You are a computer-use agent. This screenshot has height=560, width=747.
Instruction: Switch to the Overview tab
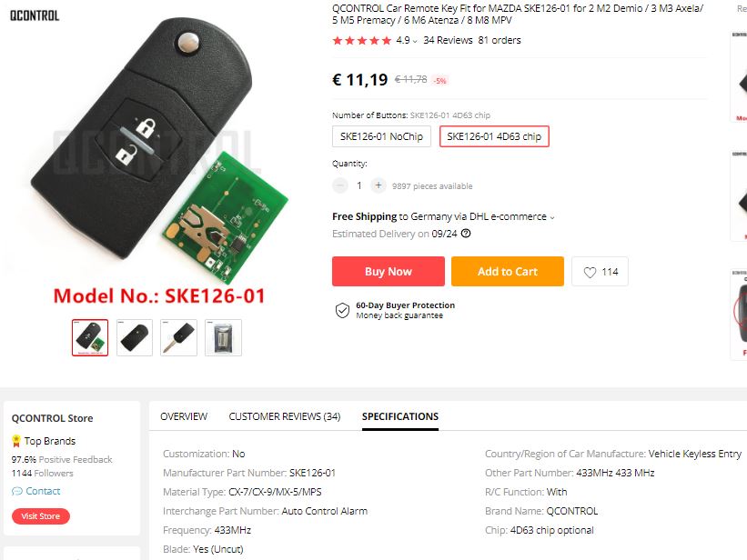pyautogui.click(x=184, y=416)
